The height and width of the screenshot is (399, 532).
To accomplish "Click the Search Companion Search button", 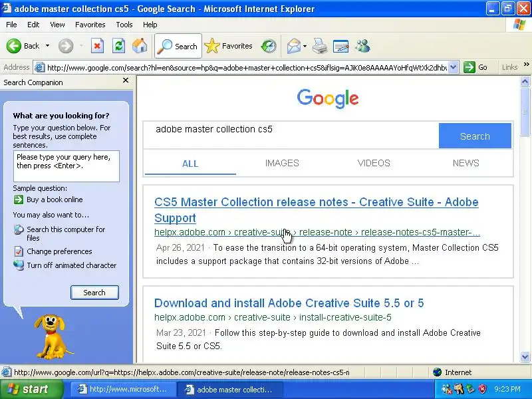I will [x=94, y=293].
